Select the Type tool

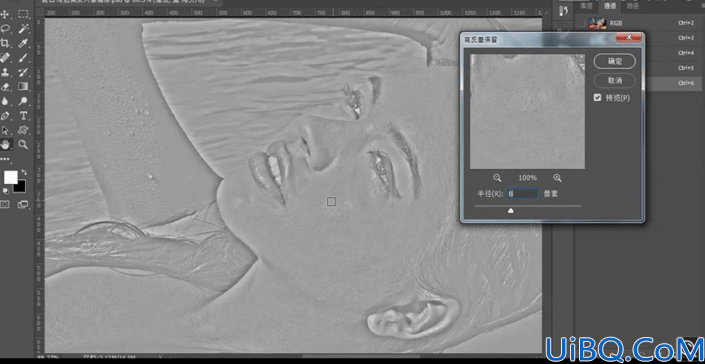pyautogui.click(x=23, y=116)
